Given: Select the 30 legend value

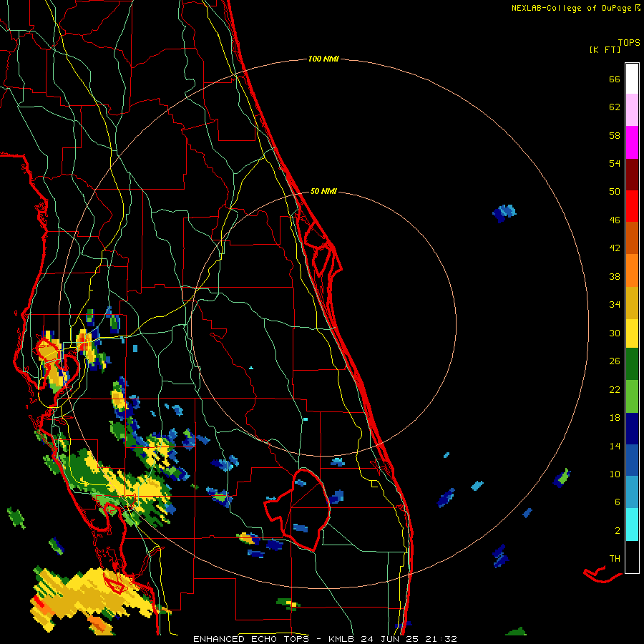Looking at the screenshot, I should click(x=615, y=333).
